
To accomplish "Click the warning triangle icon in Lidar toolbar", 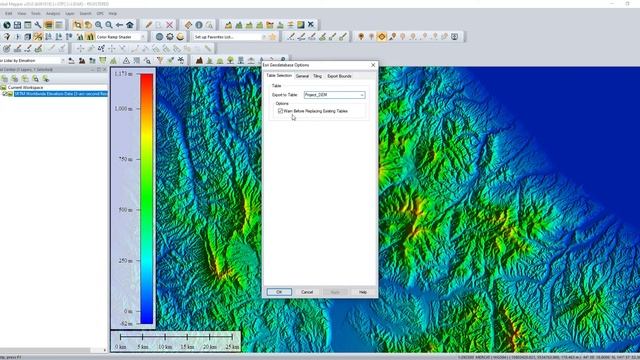I will click(126, 60).
